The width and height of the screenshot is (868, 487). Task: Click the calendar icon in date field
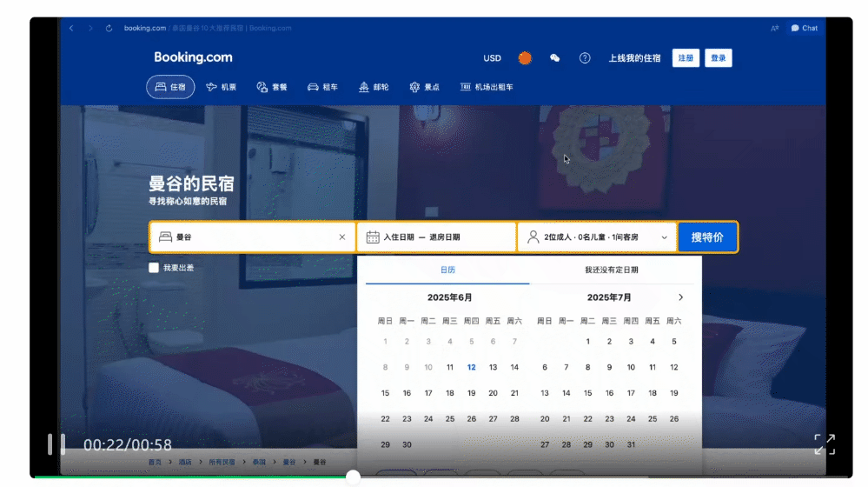[x=373, y=237]
